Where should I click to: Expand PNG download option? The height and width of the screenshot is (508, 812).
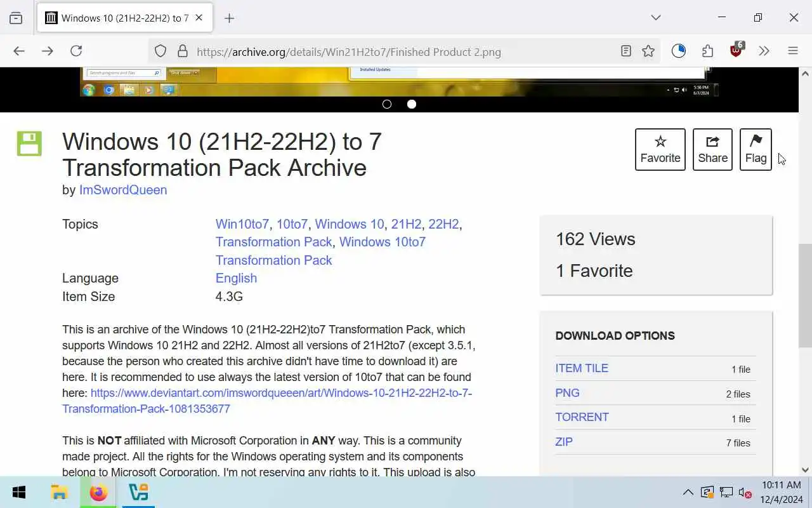click(567, 393)
